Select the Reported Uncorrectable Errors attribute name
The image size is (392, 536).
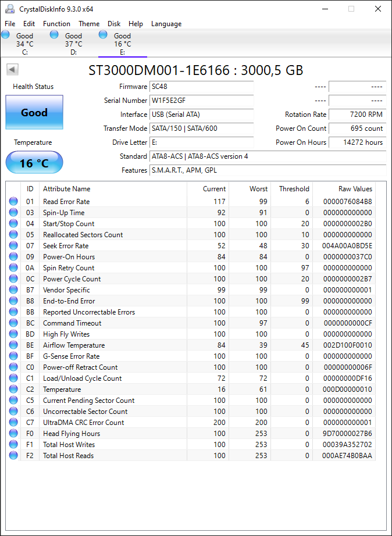click(89, 312)
